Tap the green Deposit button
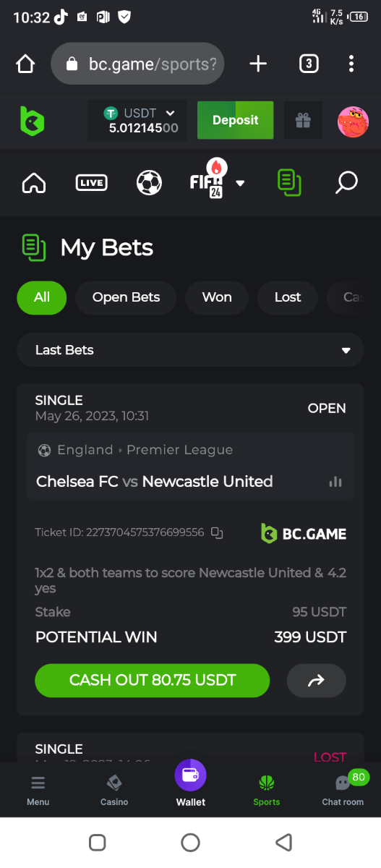This screenshot has height=868, width=381. coord(236,120)
